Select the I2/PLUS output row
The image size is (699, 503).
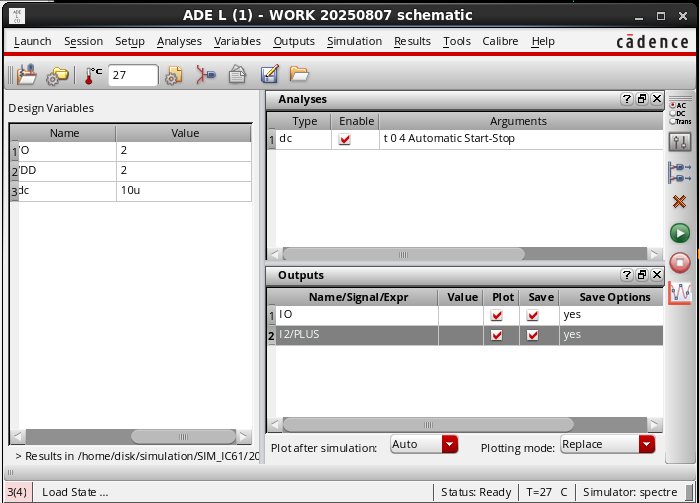(x=469, y=335)
